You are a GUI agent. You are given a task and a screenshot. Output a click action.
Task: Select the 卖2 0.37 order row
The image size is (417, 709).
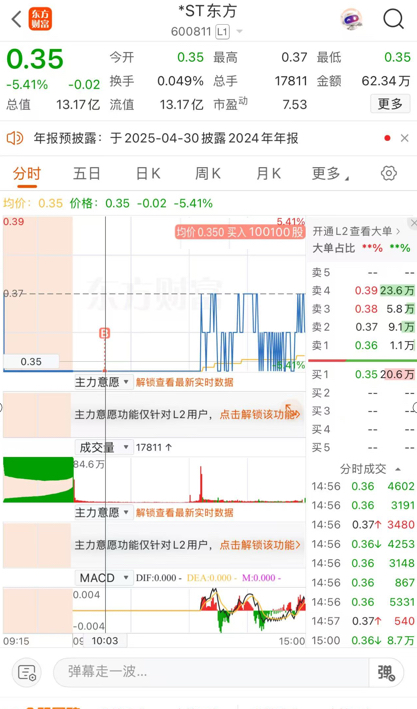[x=363, y=327]
